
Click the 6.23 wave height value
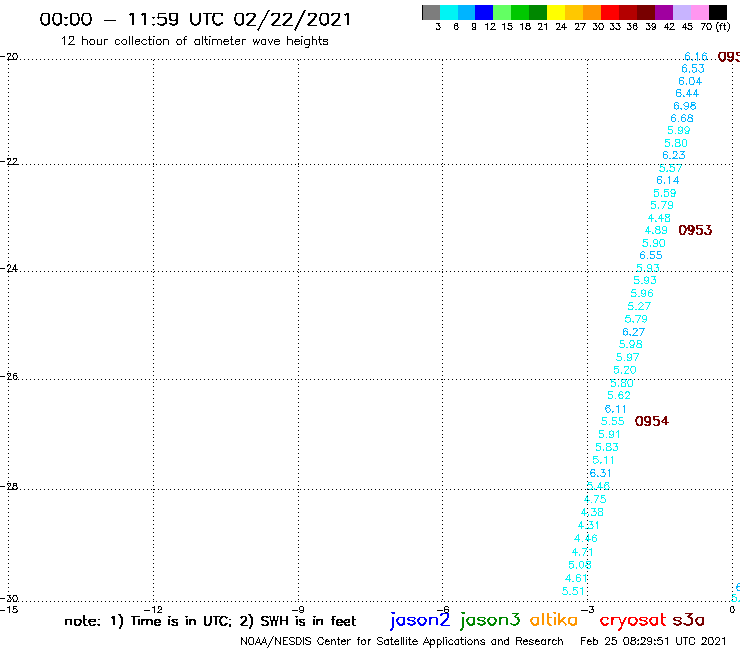pyautogui.click(x=673, y=156)
